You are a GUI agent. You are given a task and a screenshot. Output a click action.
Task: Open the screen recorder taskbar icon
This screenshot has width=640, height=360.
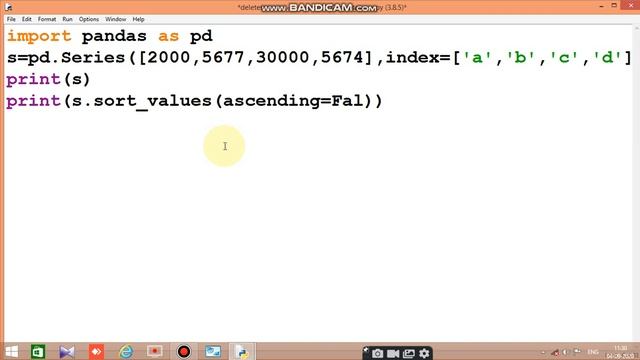[155, 351]
